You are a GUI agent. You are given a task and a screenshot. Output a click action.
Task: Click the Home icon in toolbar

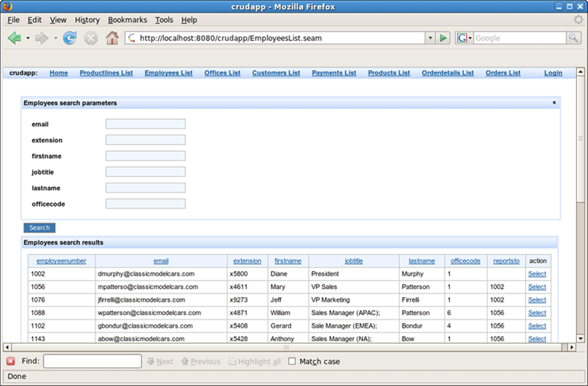pyautogui.click(x=112, y=38)
